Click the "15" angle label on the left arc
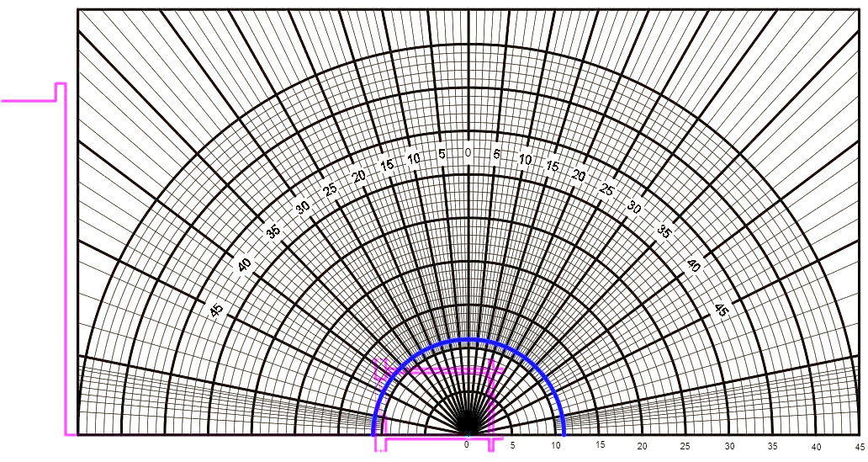 pos(387,165)
